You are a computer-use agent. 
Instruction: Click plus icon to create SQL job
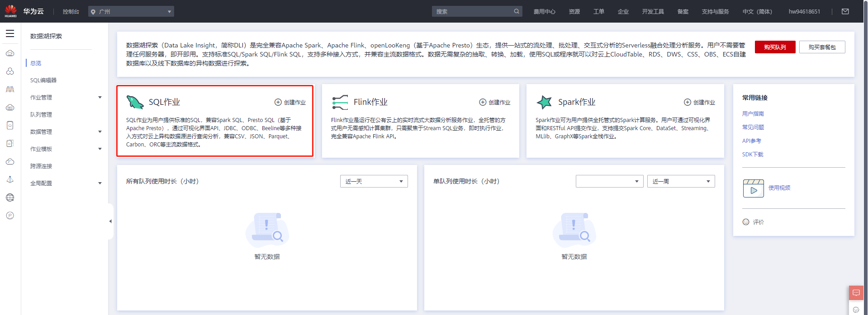coord(278,102)
